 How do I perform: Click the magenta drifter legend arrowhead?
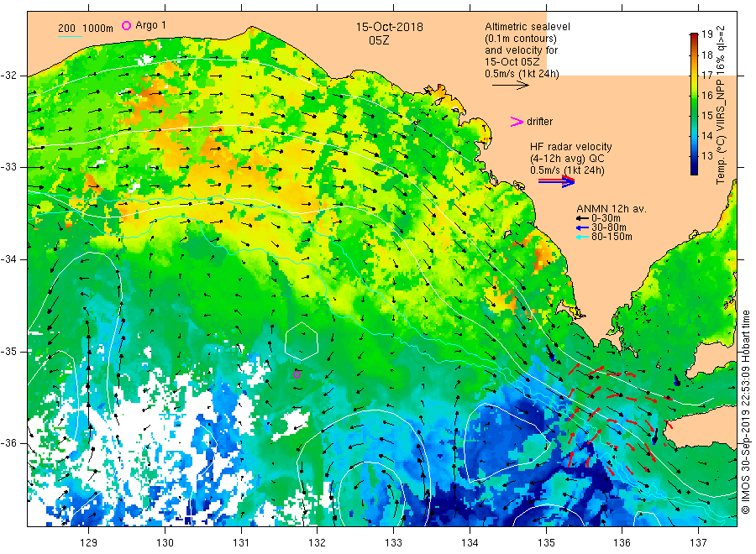click(517, 122)
